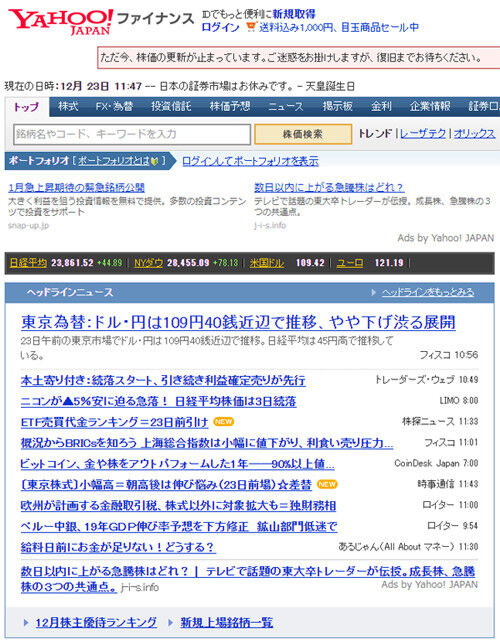The width and height of the screenshot is (500, 642).
Task: Open ad 1月急上昇期待の緊急銘柄公開
Action: 76,188
